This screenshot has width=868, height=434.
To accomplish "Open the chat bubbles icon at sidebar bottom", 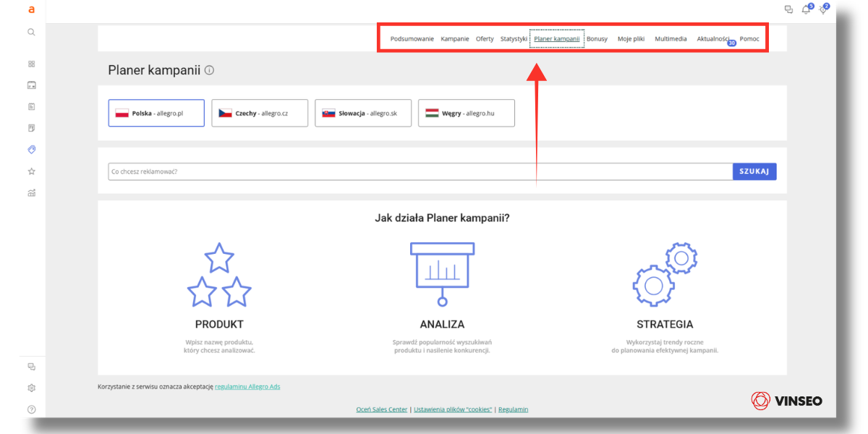I will (31, 367).
